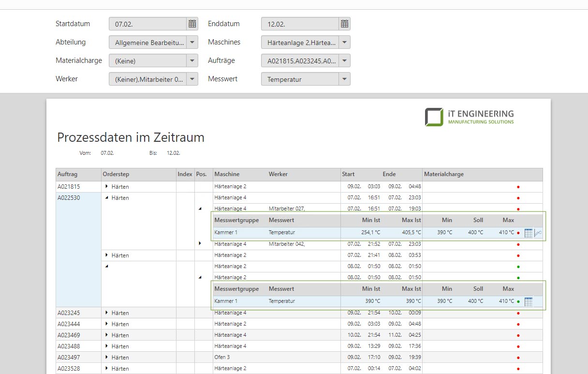The width and height of the screenshot is (588, 374).
Task: Click the iT Engineering logo
Action: (x=469, y=117)
